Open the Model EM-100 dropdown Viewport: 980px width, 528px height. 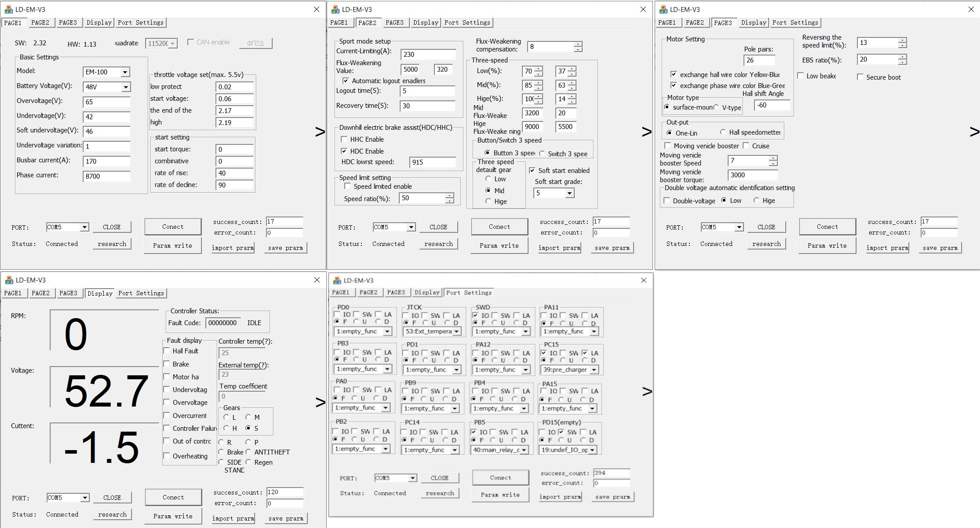pyautogui.click(x=125, y=72)
